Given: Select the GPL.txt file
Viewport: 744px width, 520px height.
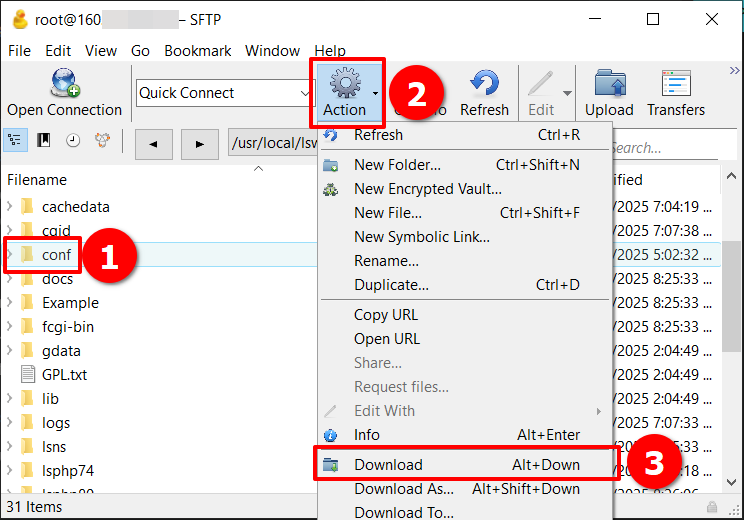Looking at the screenshot, I should [x=64, y=375].
